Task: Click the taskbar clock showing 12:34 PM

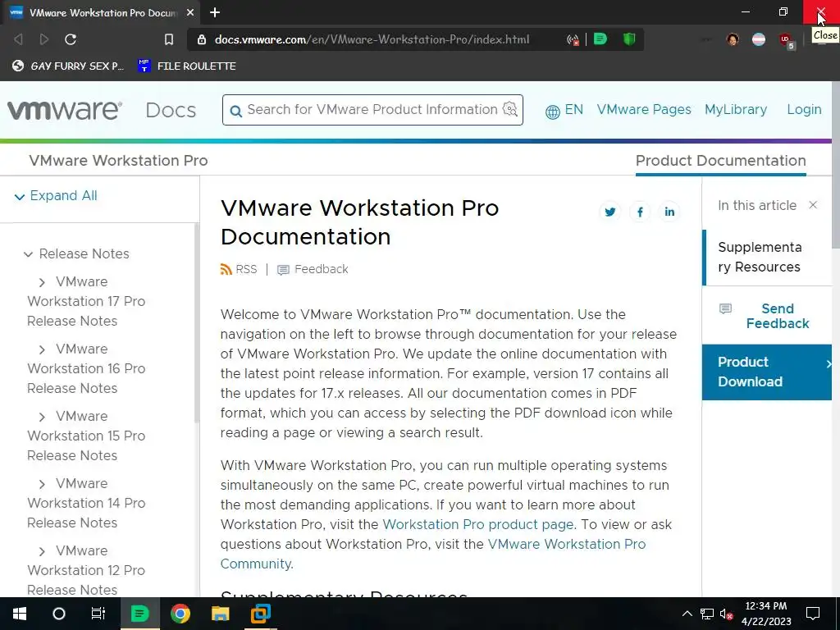Action: point(766,614)
